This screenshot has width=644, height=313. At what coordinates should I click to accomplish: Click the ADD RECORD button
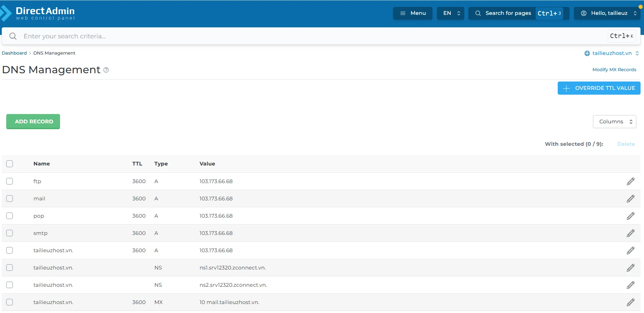tap(33, 122)
